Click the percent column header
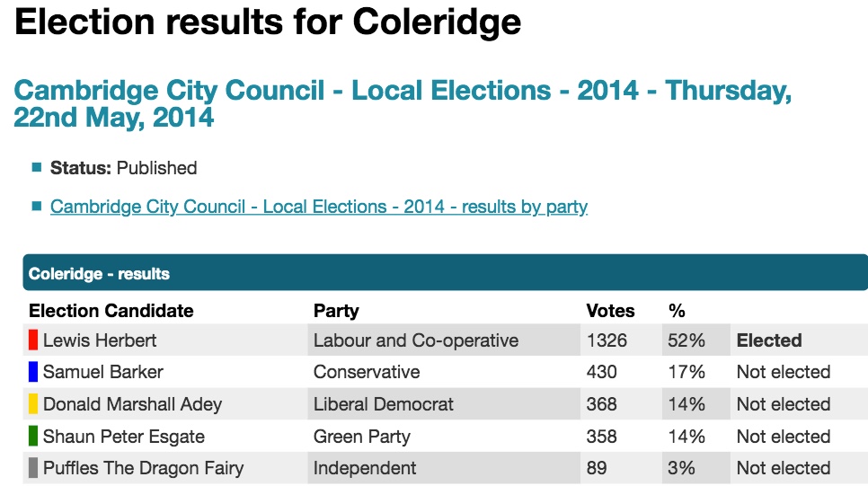This screenshot has width=868, height=486. (x=677, y=311)
